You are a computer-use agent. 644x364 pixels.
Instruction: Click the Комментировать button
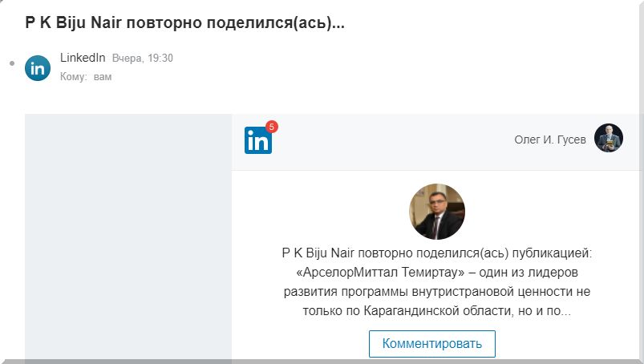tap(432, 343)
